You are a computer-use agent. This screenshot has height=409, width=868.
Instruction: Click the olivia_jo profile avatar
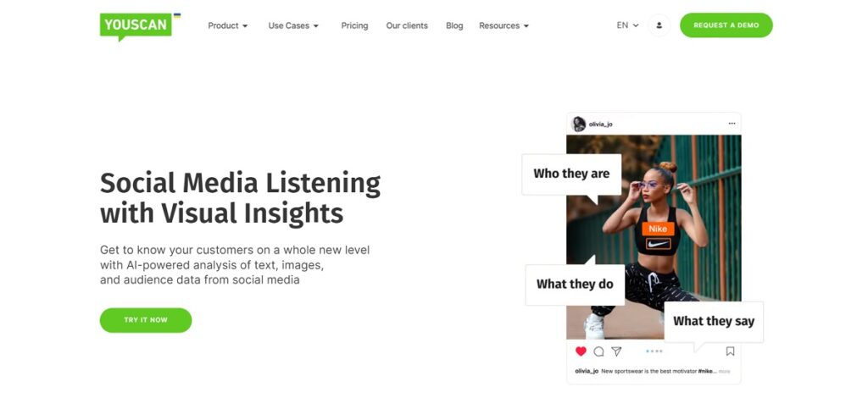pos(578,124)
